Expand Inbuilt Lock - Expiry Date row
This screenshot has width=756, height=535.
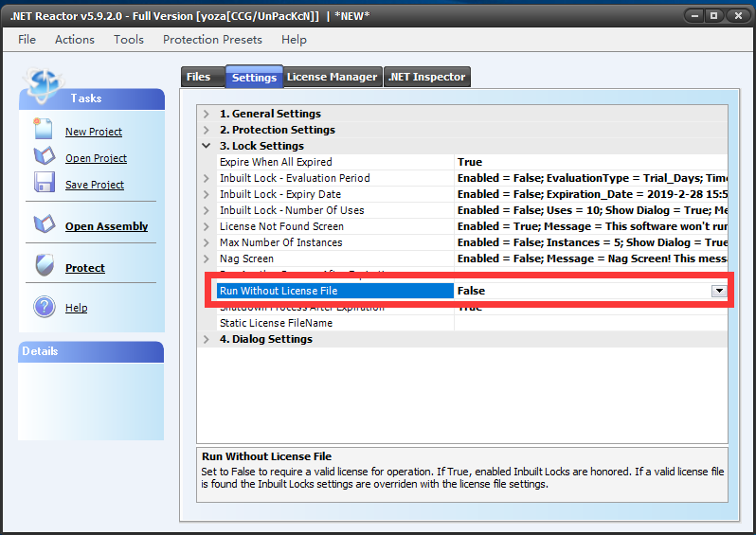[x=207, y=194]
